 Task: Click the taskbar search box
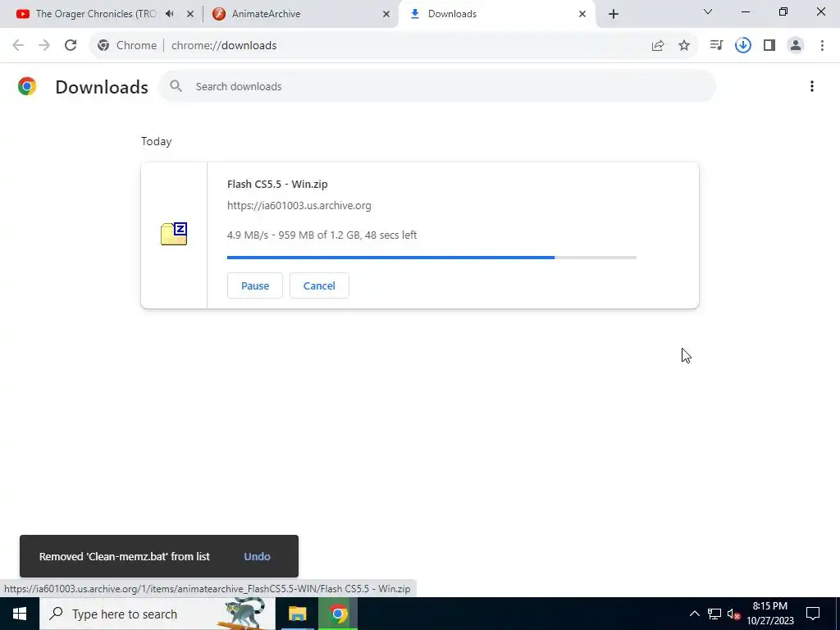coord(157,614)
